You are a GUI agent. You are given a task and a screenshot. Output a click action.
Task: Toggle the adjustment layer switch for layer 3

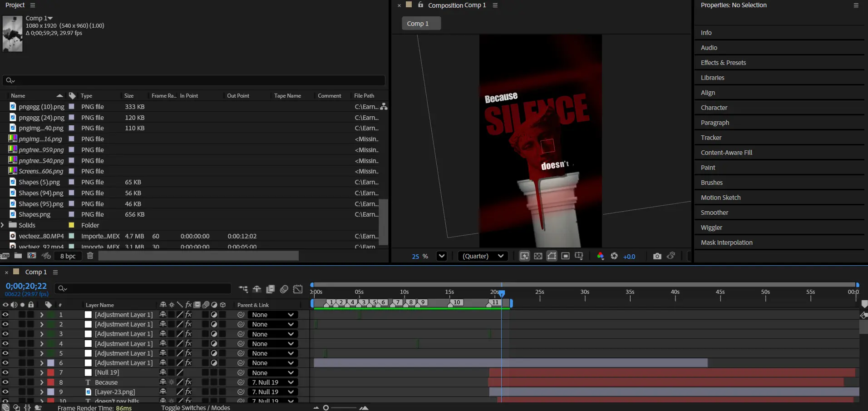click(x=214, y=334)
